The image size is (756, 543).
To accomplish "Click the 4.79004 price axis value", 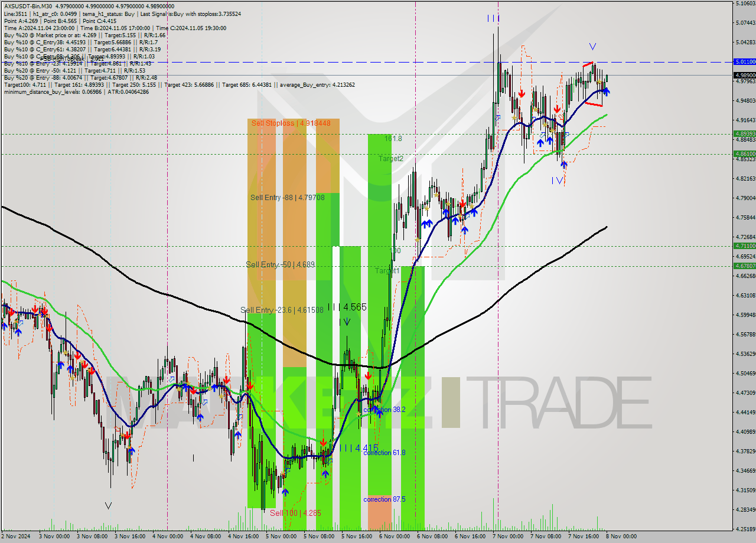I will point(745,198).
